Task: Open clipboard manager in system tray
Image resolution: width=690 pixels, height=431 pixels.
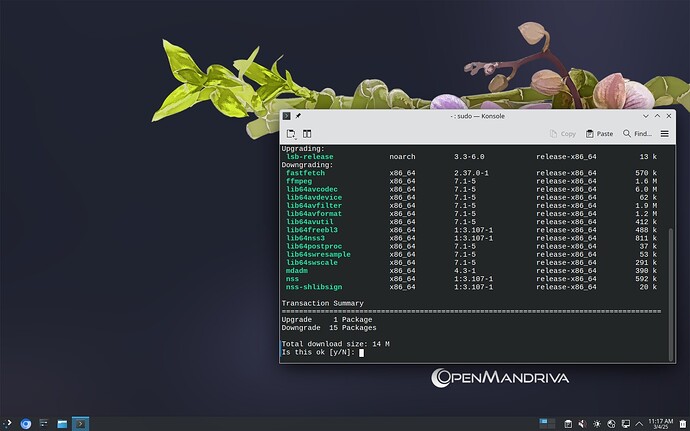Action: point(568,423)
